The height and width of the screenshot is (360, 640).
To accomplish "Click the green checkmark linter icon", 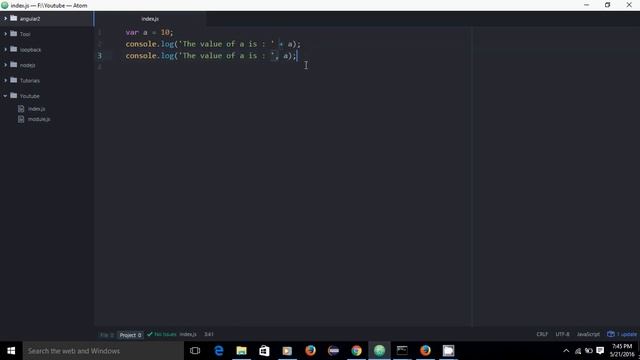I will 150,334.
